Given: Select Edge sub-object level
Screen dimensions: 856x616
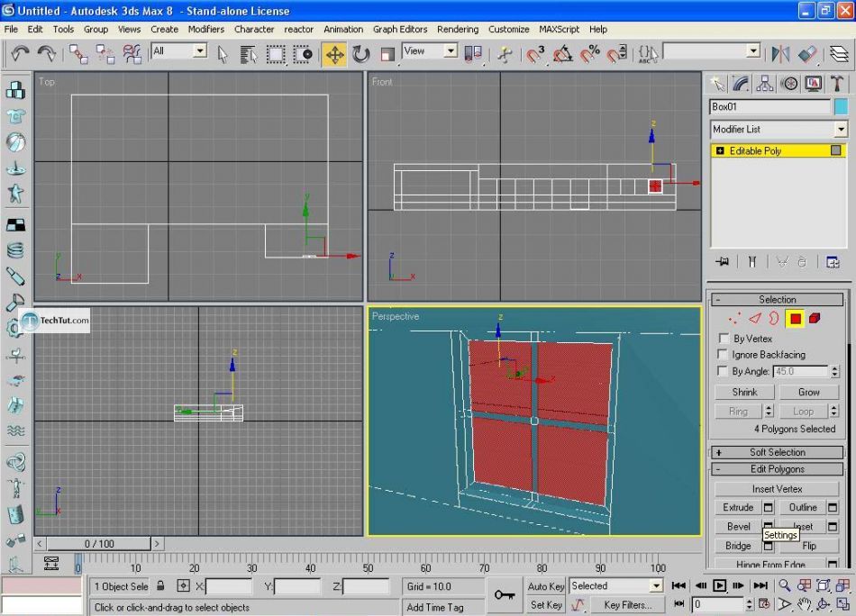Looking at the screenshot, I should coord(754,318).
